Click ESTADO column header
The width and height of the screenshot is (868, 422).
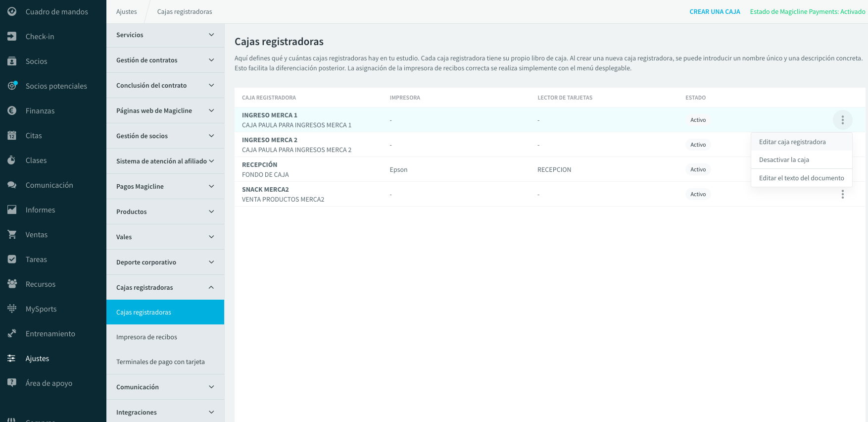695,98
